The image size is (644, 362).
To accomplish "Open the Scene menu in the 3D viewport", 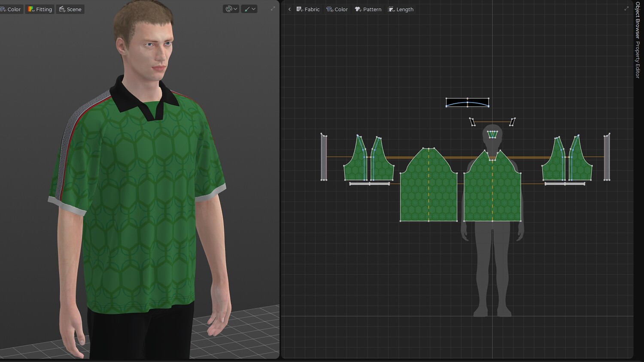I will pyautogui.click(x=70, y=9).
